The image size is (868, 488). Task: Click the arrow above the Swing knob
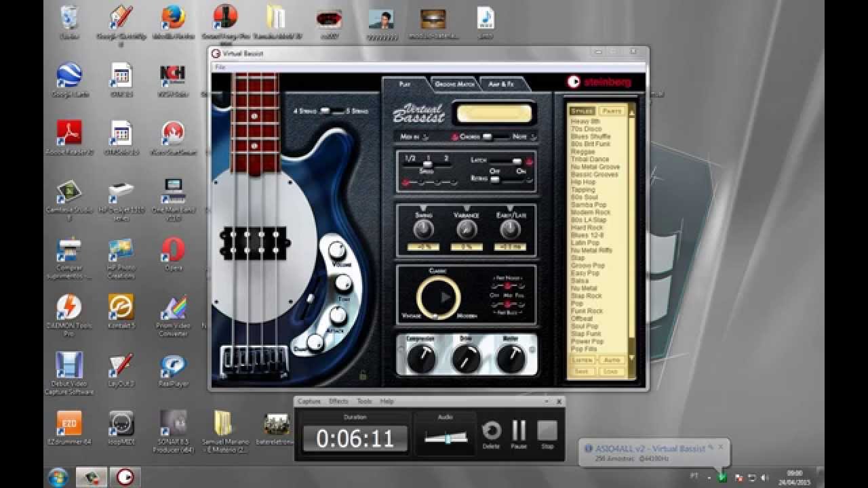[x=423, y=207]
